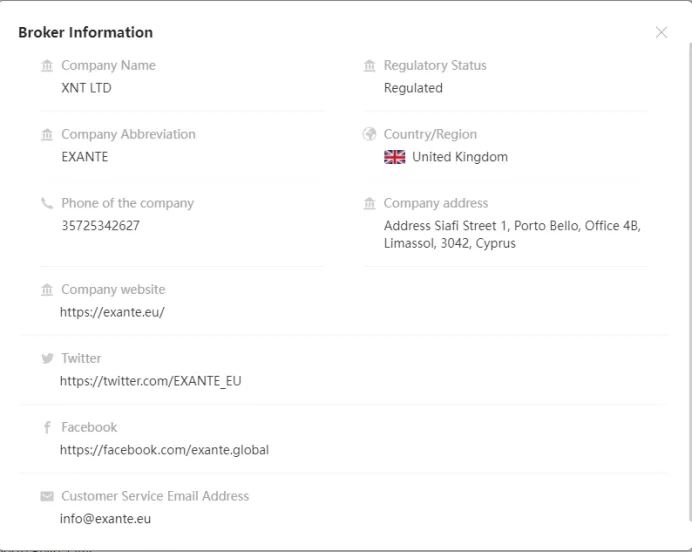This screenshot has width=692, height=552.
Task: Click the Company Abbreviation bank icon
Action: click(47, 134)
